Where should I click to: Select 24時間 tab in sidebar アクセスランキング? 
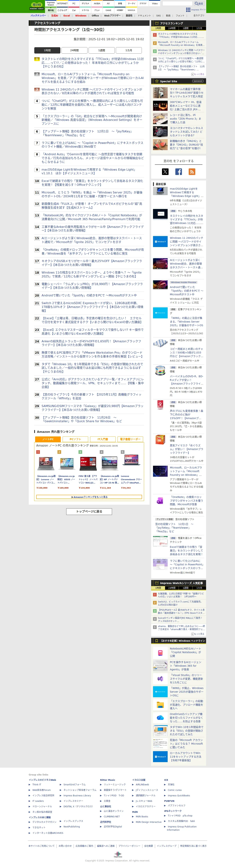172,28
